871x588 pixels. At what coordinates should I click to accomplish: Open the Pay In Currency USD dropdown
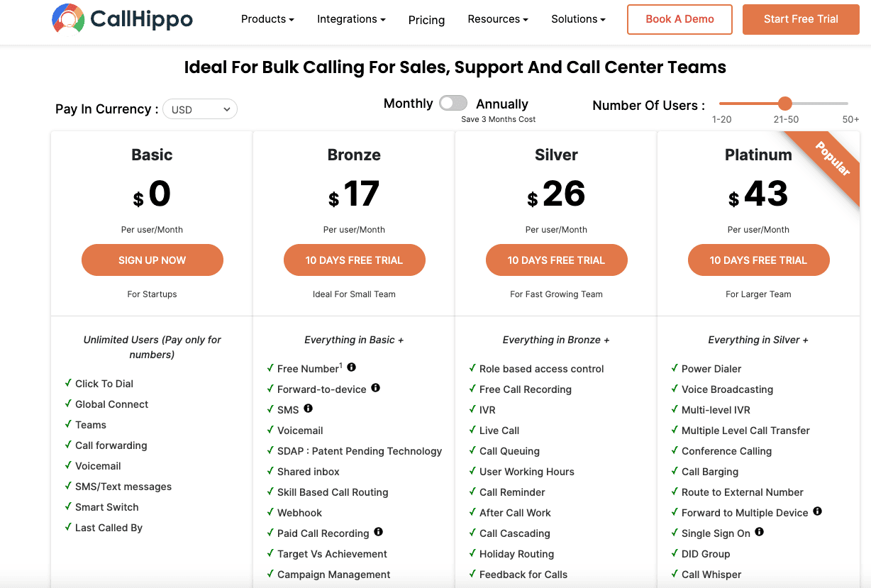[200, 109]
